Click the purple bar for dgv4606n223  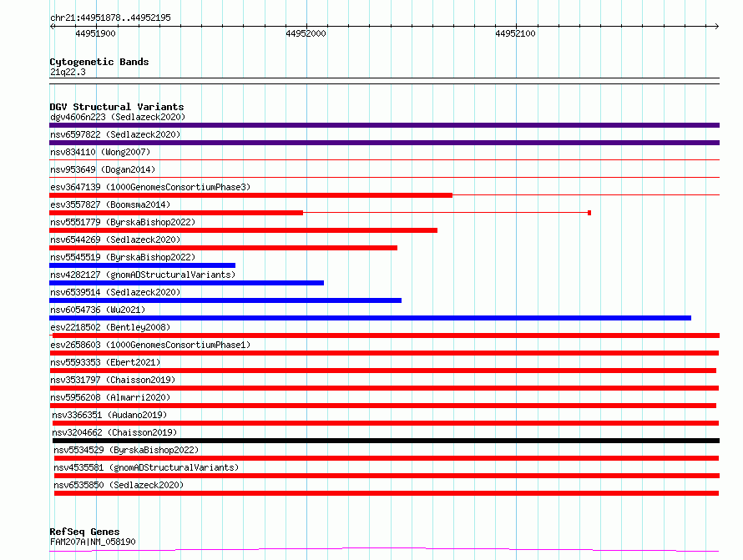pyautogui.click(x=384, y=125)
